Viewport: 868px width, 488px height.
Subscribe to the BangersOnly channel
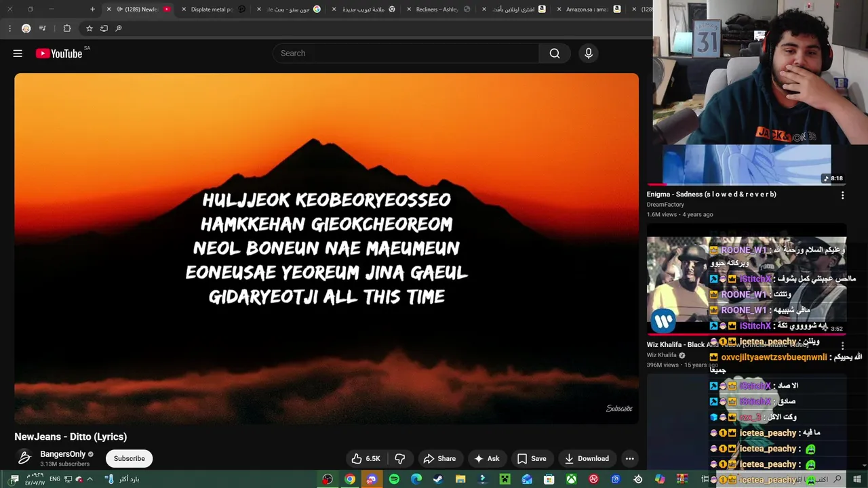[129, 459]
